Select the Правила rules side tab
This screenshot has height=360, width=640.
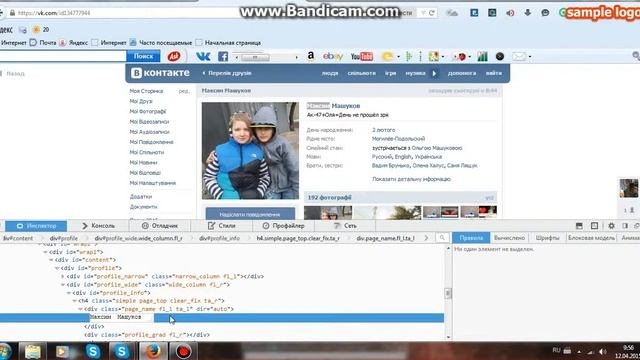[471, 238]
